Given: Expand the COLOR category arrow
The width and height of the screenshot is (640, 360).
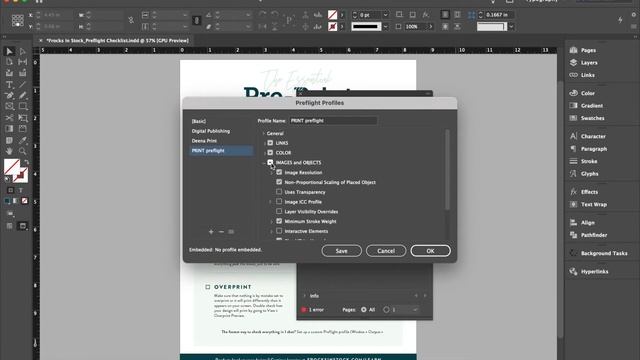Looking at the screenshot, I should click(264, 153).
